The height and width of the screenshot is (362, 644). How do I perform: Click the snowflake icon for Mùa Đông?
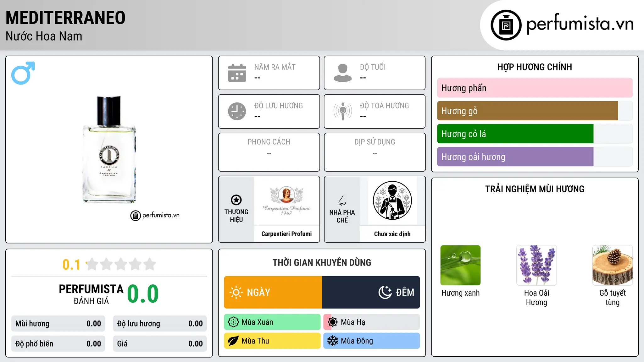point(333,341)
